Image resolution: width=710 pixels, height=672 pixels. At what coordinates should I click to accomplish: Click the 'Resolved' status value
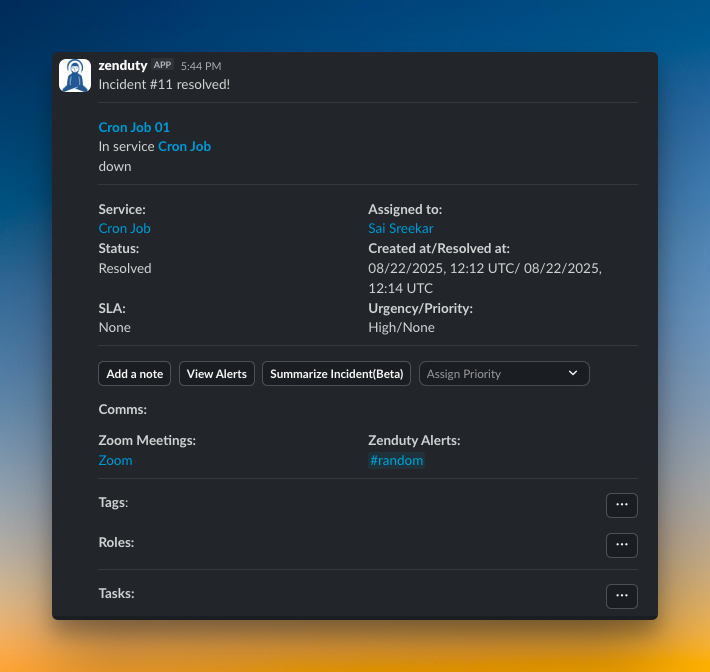125,268
